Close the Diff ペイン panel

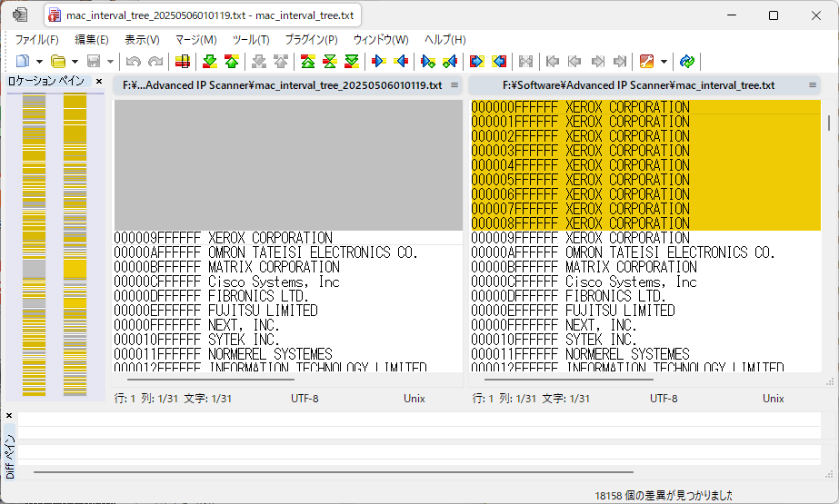(x=9, y=415)
